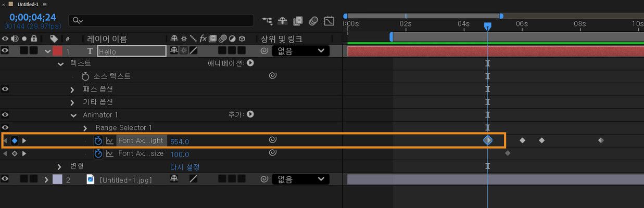The width and height of the screenshot is (644, 208).
Task: Hide the Hello layer with eye toggle
Action: click(5, 51)
